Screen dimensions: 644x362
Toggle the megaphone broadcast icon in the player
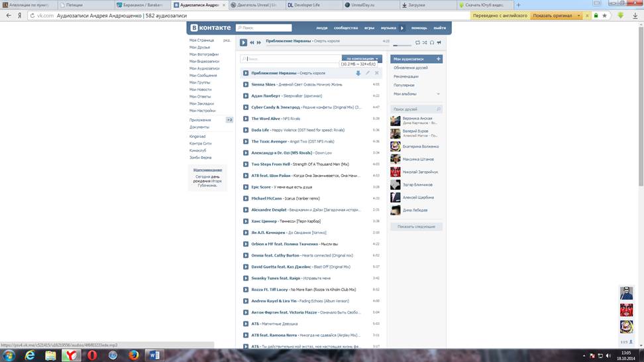(x=439, y=42)
